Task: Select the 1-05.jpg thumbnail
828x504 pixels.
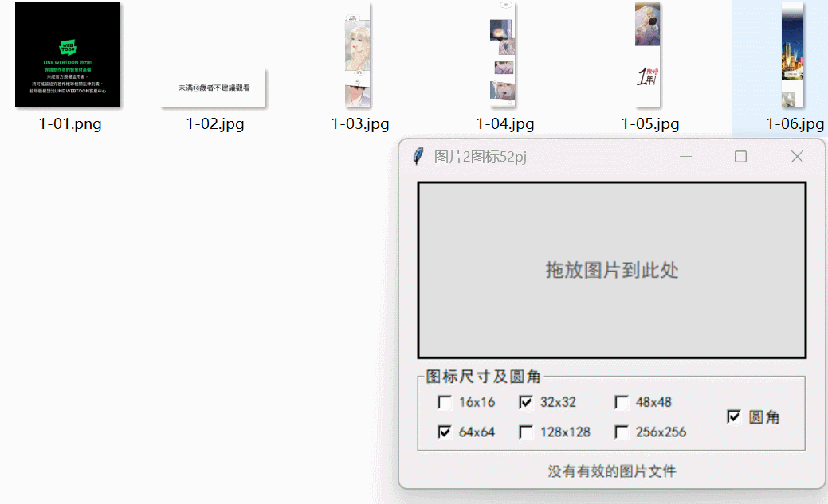Action: coord(647,55)
